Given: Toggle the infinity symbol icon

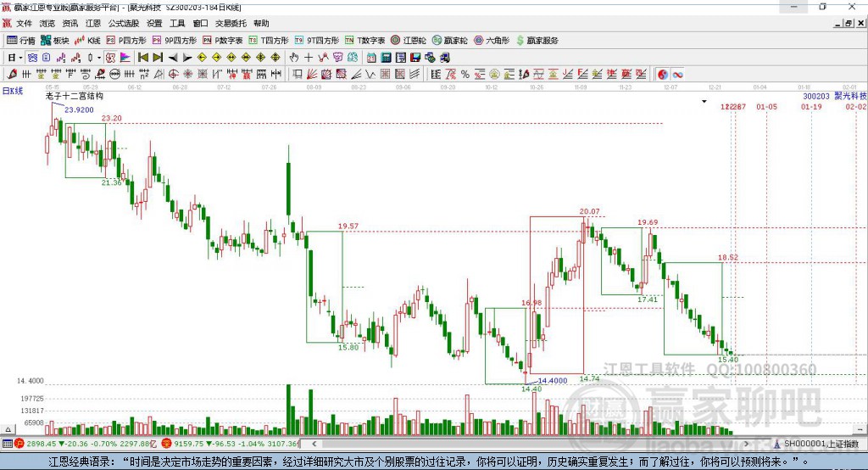Looking at the screenshot, I should 677,75.
